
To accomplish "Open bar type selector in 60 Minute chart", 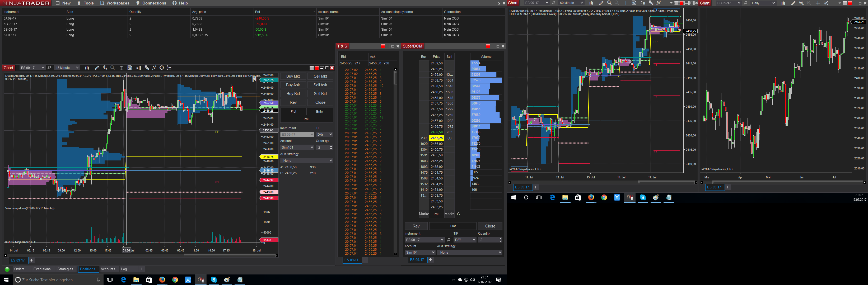I will tap(591, 3).
